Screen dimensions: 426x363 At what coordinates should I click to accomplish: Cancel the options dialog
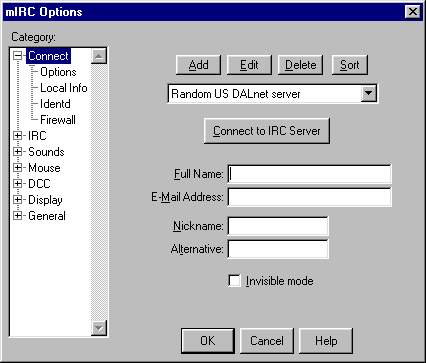(267, 341)
